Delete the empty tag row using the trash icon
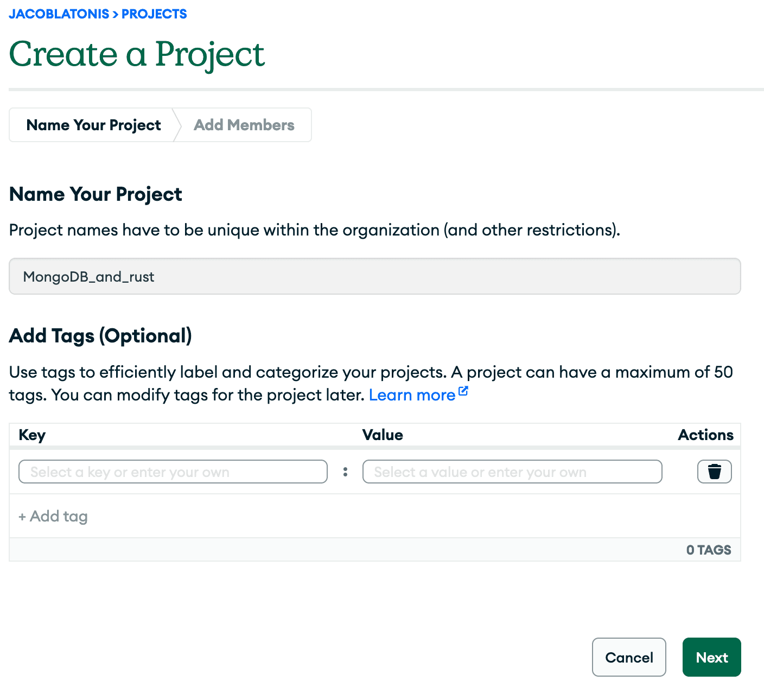The image size is (764, 700). pos(714,472)
